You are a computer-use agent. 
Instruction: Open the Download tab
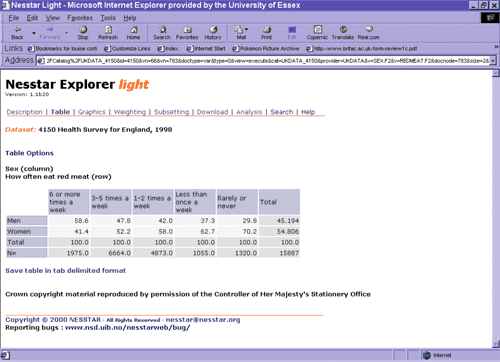pyautogui.click(x=212, y=112)
